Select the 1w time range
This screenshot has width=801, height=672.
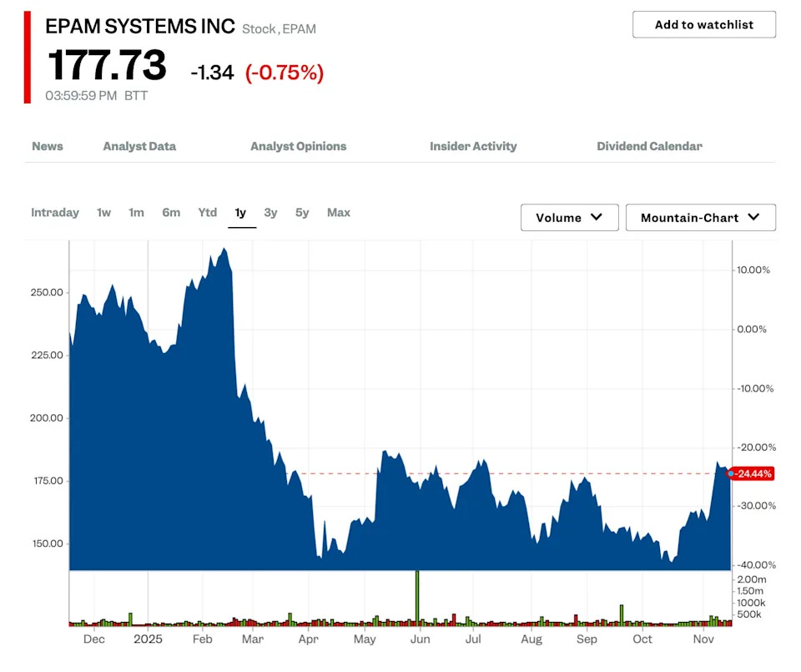[x=103, y=213]
